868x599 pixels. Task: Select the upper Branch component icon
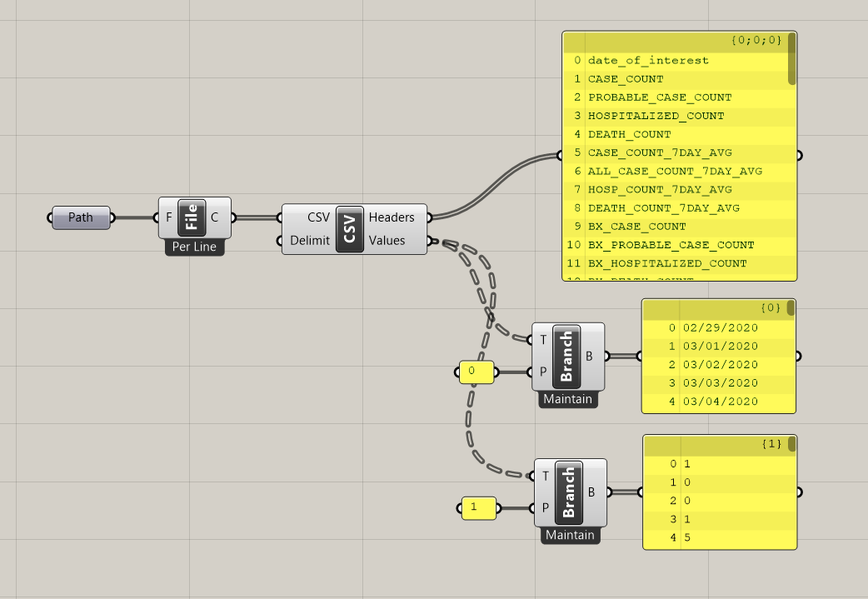(567, 356)
